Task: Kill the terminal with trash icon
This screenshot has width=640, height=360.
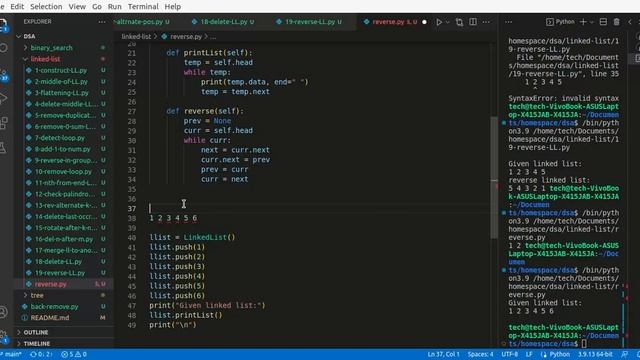Action: [x=616, y=22]
